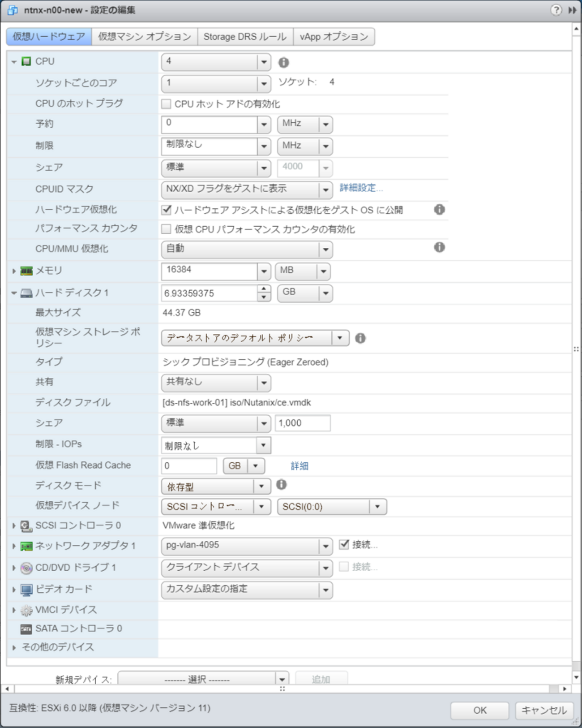Click the CD/DVD drive 1 icon
This screenshot has width=582, height=728.
coord(26,568)
